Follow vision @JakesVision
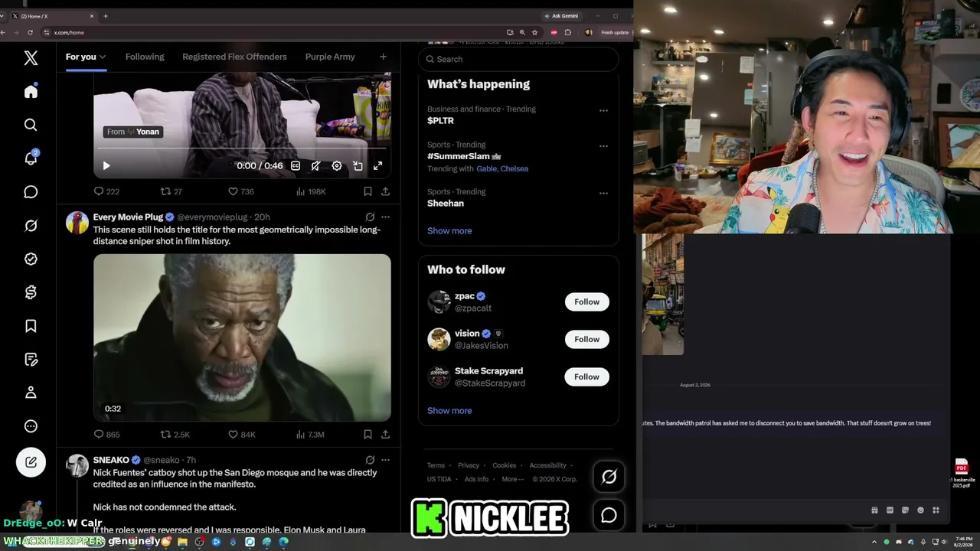 pyautogui.click(x=587, y=339)
